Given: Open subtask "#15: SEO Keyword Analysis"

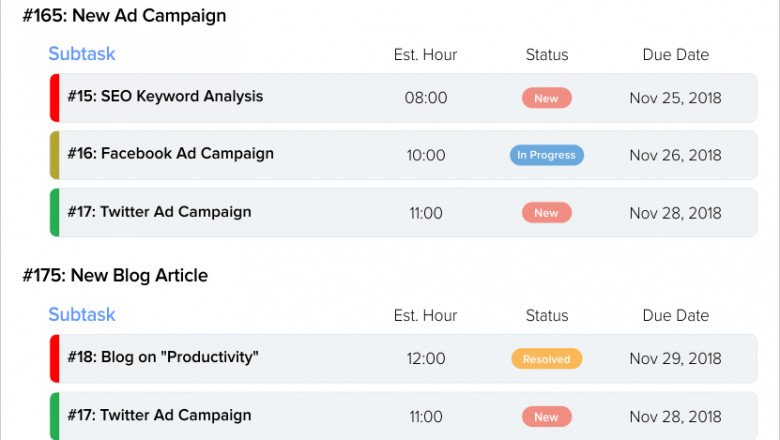Looking at the screenshot, I should pos(165,97).
